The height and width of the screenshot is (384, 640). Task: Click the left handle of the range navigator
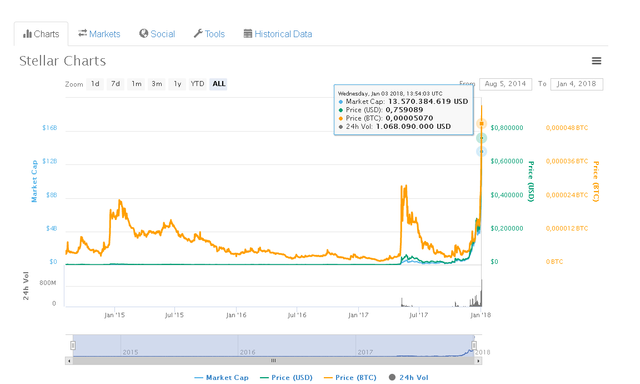(x=73, y=346)
